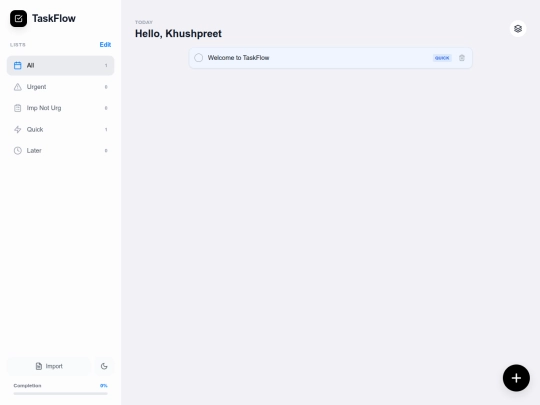The height and width of the screenshot is (405, 540).
Task: Open the Import button
Action: (x=49, y=366)
